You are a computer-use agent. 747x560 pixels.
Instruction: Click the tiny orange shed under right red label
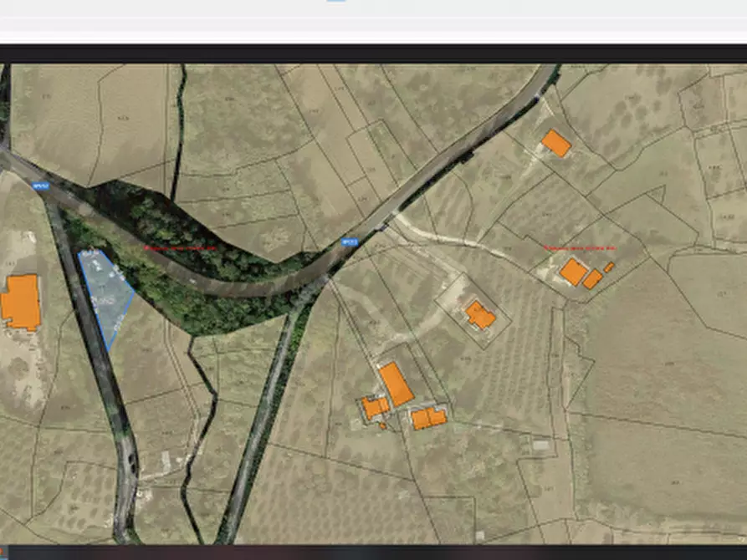[609, 267]
